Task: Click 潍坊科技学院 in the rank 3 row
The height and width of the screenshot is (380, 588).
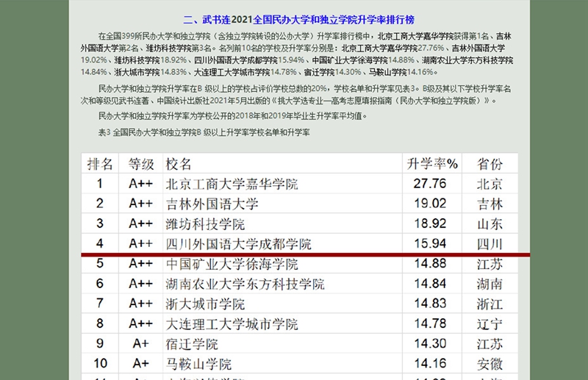Action: point(206,224)
